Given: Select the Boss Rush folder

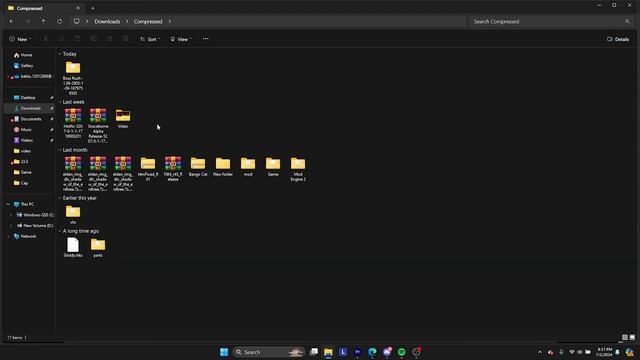Looking at the screenshot, I should point(73,78).
